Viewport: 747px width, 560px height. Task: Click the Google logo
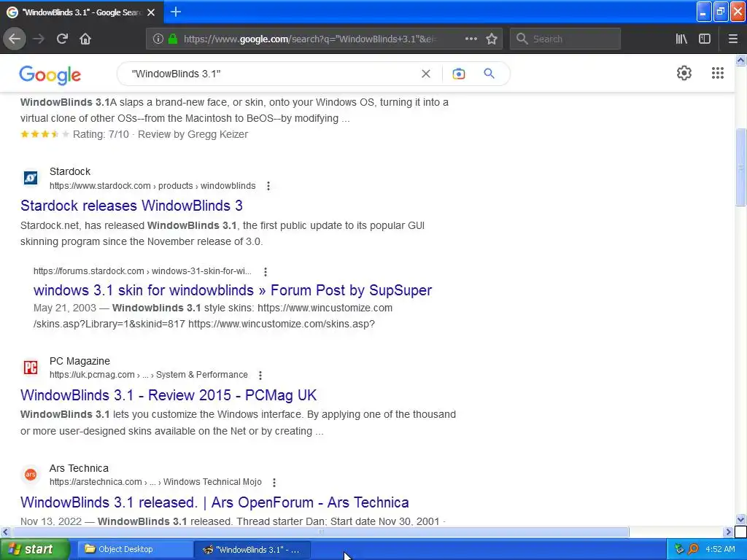coord(50,75)
